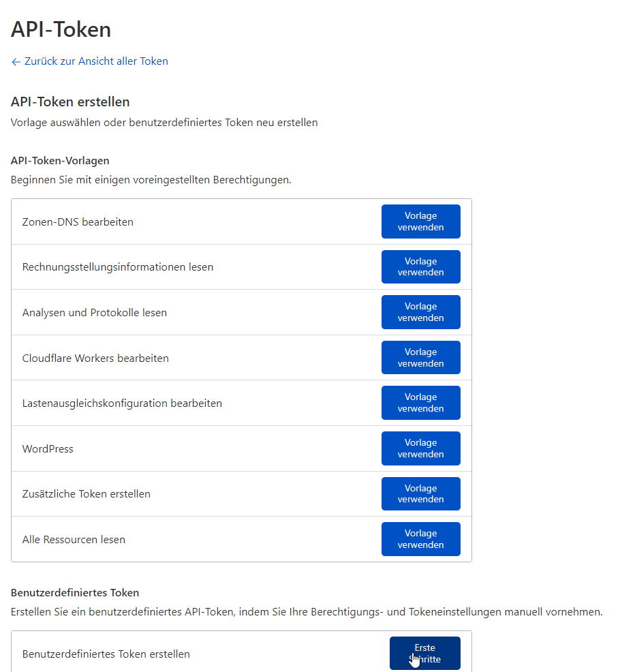Select the 'Zusätzliche Token erstellen' row label
Viewport: 620px width, 672px height.
87,494
